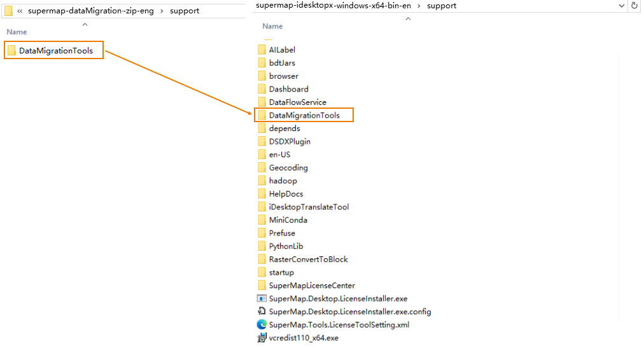Click the vcredist110_x64.exe installer icon
Screen dimensions: 644x348
point(261,338)
